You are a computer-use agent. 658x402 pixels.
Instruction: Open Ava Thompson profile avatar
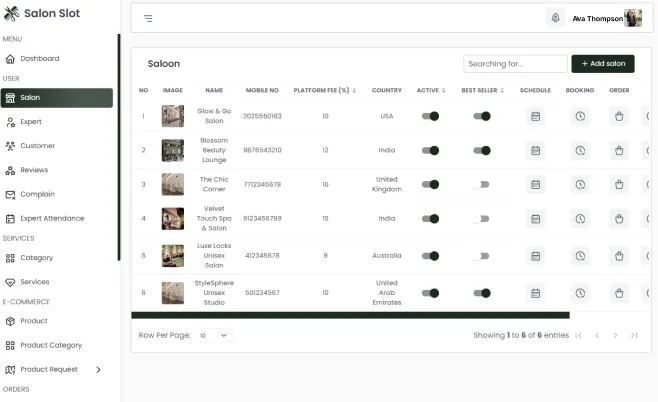coord(633,18)
